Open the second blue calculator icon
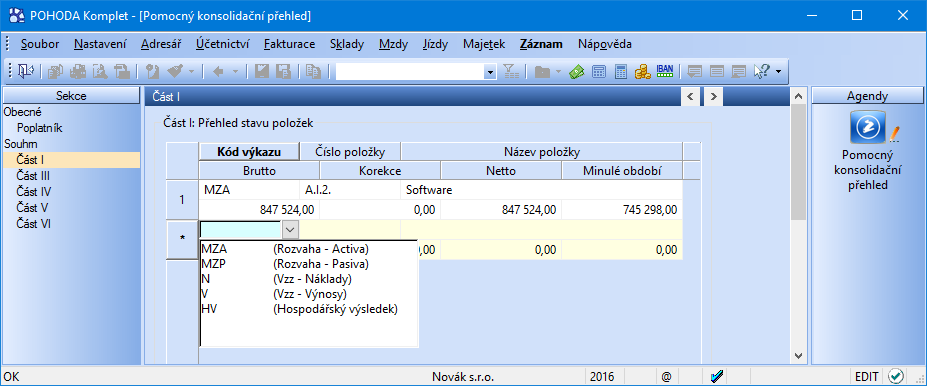This screenshot has height=386, width=927. [x=620, y=72]
